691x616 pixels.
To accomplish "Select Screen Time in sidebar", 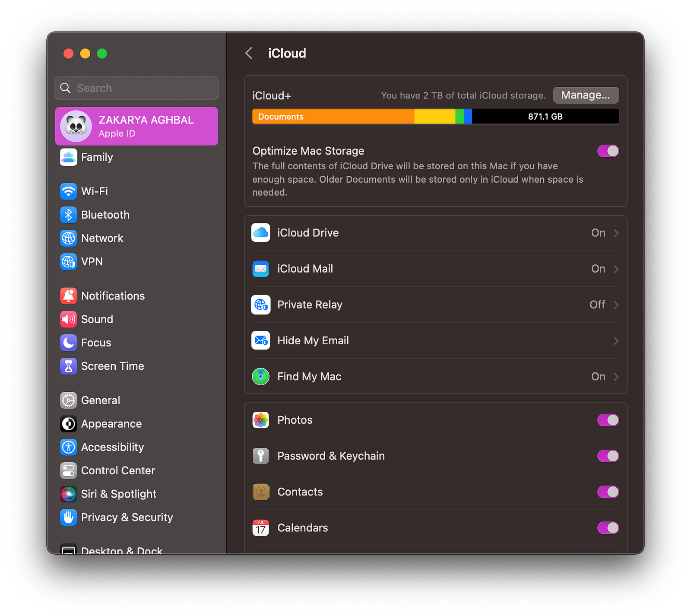I will tap(136, 366).
